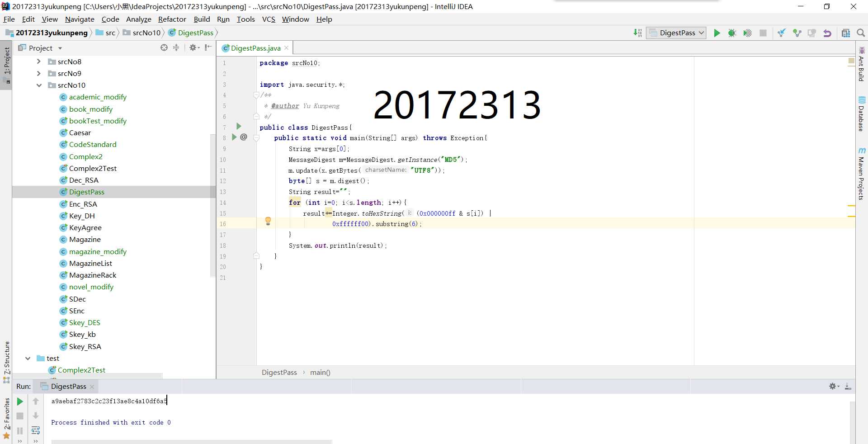
Task: Open the Refactor menu
Action: 172,19
